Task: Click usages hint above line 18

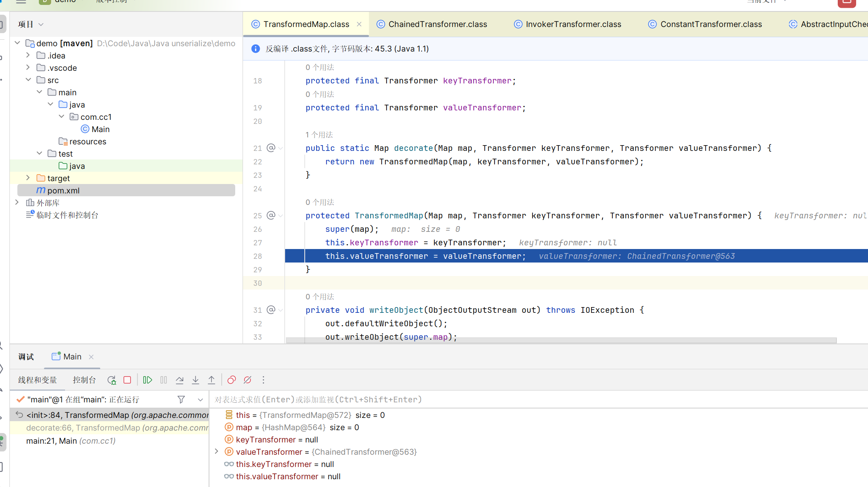Action: [x=319, y=67]
